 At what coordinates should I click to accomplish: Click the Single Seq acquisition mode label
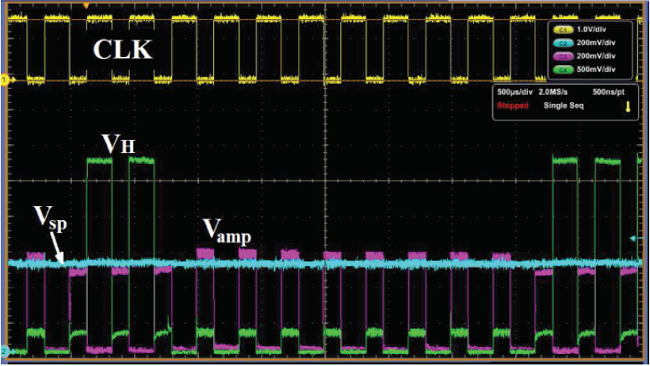563,106
